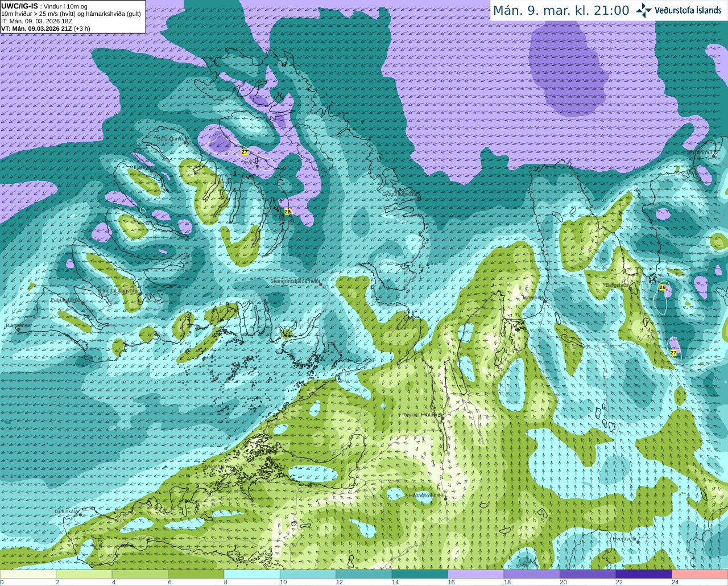Pick the 22–24 m/s dark indigo legend swatch
This screenshot has height=586, width=728.
[643, 574]
